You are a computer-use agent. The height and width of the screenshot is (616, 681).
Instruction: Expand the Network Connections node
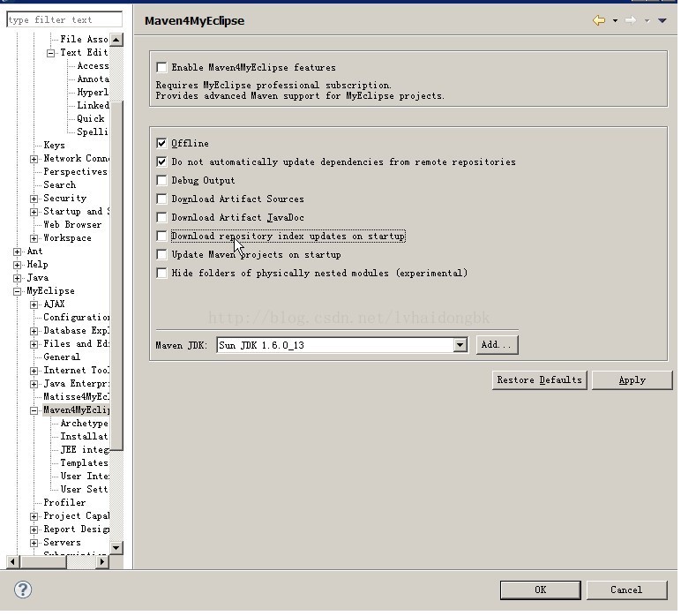click(34, 159)
